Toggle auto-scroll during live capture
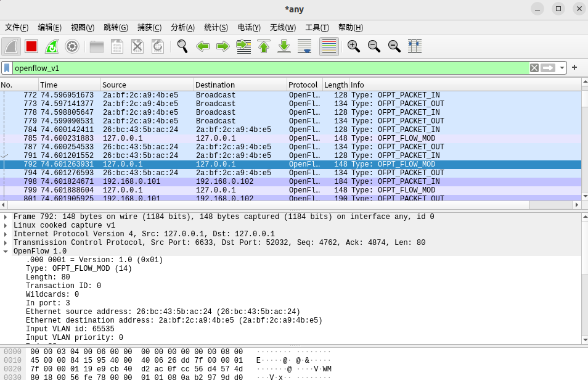588x380 pixels. pos(304,46)
